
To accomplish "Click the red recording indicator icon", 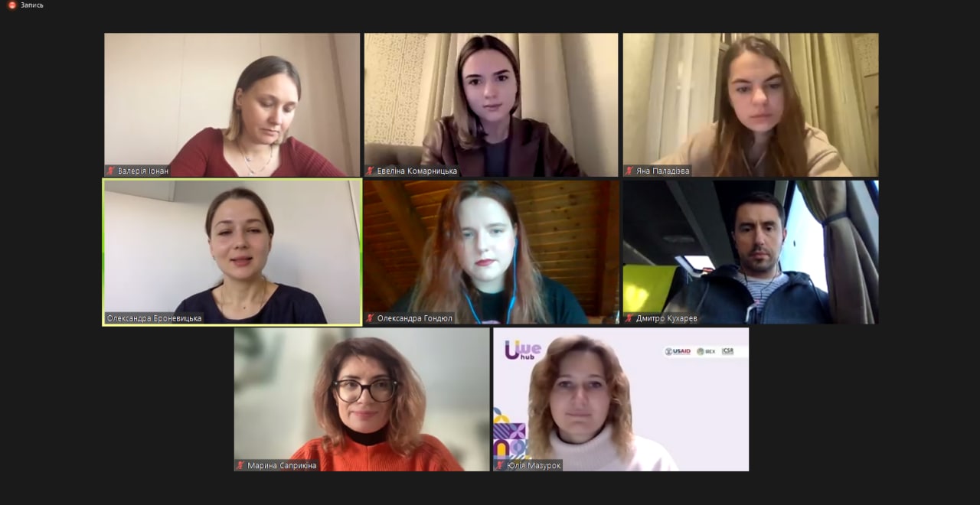I will pos(11,5).
